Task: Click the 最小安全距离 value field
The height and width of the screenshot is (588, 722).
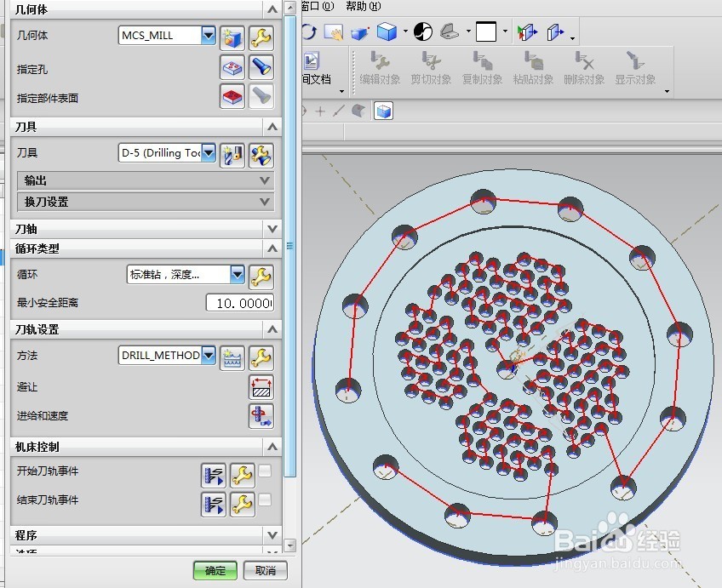Action: pyautogui.click(x=239, y=303)
